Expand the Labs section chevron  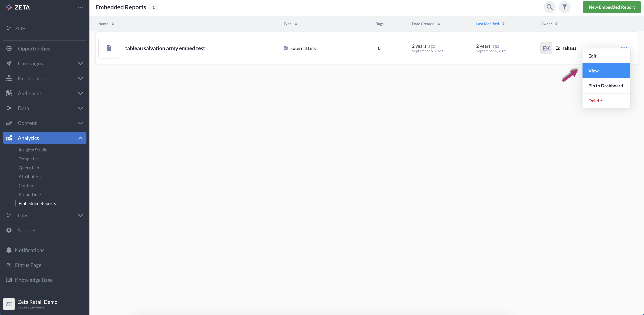coord(80,216)
